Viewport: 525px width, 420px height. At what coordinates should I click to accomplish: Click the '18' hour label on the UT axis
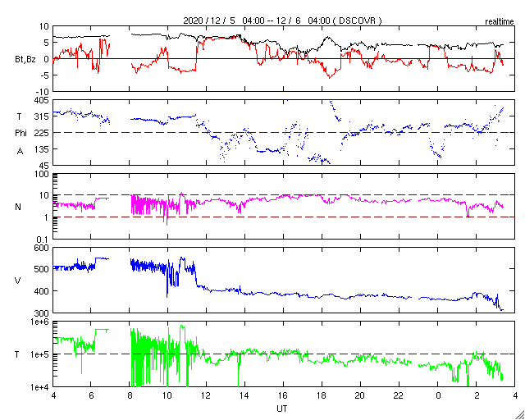pyautogui.click(x=322, y=396)
